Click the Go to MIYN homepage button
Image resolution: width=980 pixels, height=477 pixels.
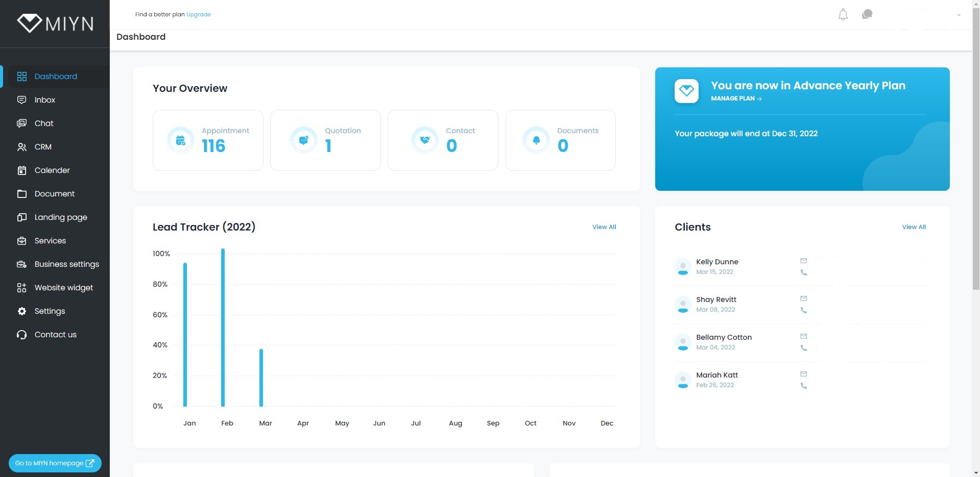pos(55,463)
